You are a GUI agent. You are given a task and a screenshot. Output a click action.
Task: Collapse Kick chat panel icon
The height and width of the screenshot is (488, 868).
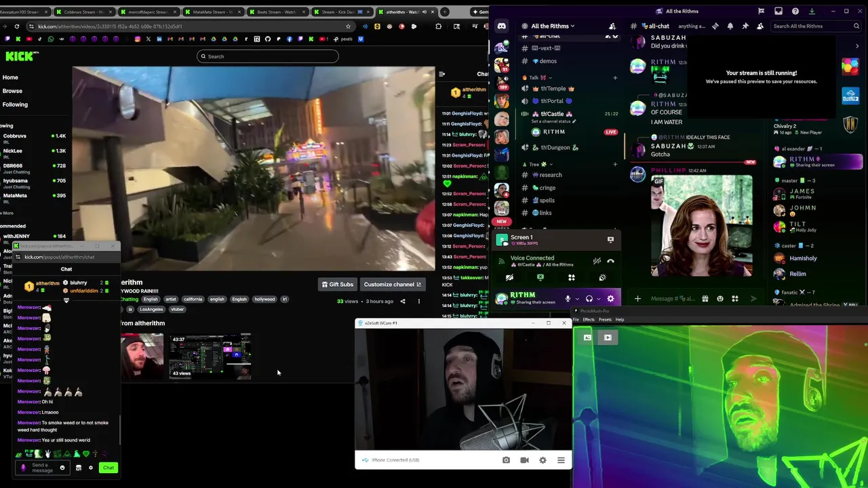(441, 74)
